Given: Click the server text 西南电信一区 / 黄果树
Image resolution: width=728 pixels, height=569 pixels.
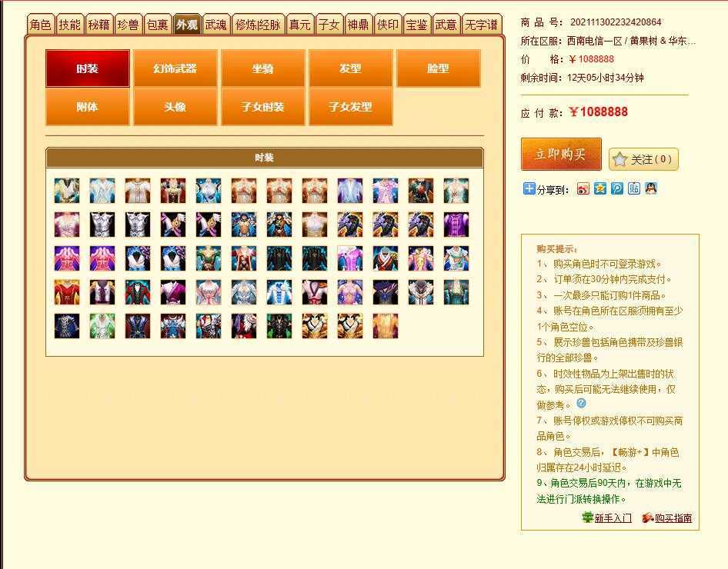Looking at the screenshot, I should tap(612, 41).
